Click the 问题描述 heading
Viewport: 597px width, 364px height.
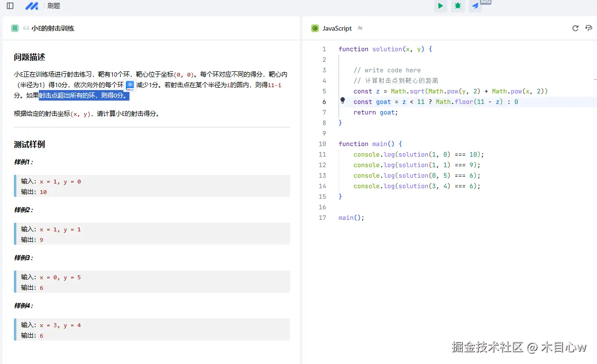(x=29, y=57)
